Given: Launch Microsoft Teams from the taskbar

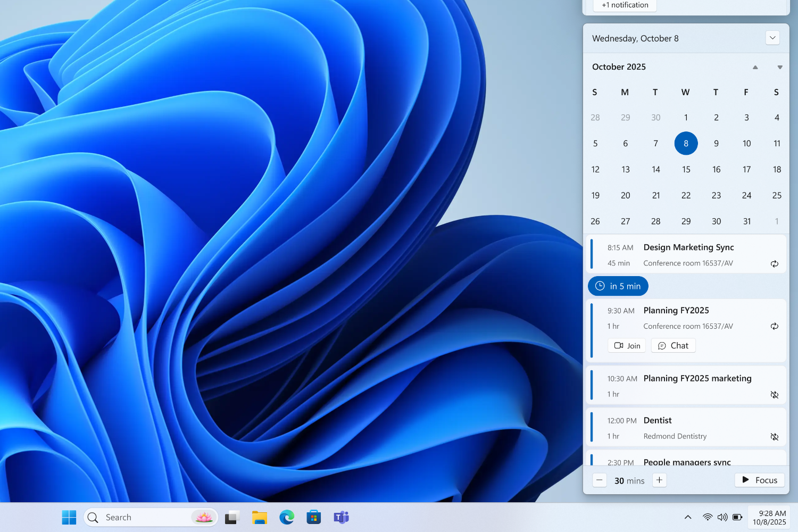Looking at the screenshot, I should click(341, 517).
